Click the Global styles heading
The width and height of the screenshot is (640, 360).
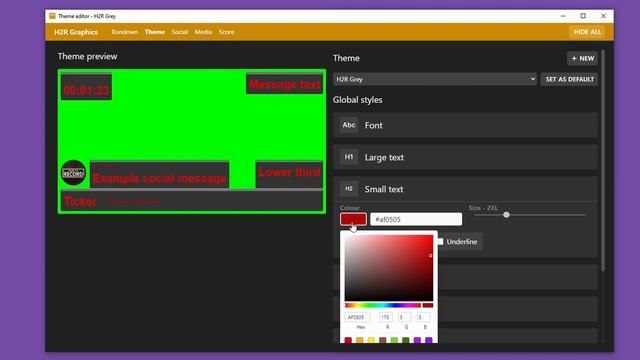point(358,100)
